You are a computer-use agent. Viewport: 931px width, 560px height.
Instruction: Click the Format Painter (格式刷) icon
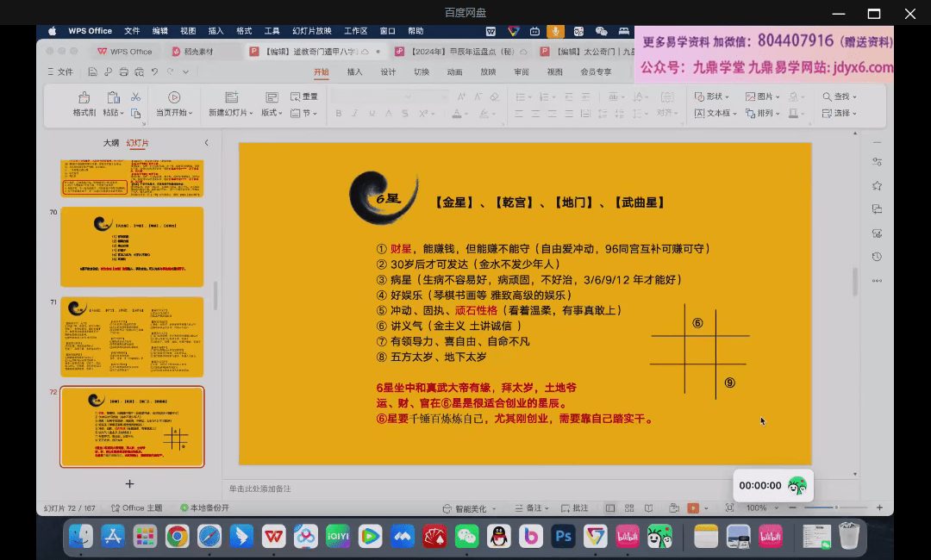[84, 98]
